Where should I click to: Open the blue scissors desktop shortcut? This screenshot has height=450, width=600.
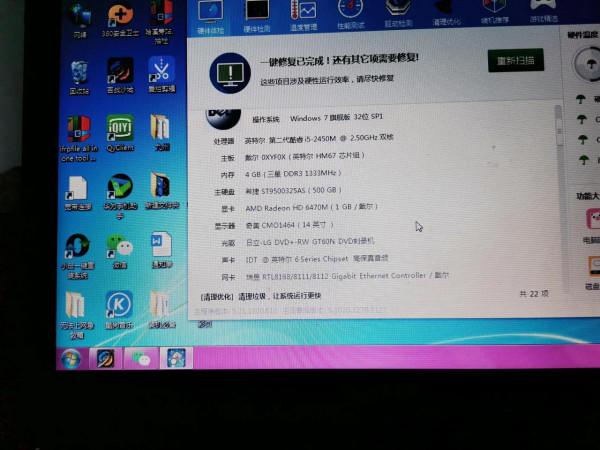[x=161, y=74]
